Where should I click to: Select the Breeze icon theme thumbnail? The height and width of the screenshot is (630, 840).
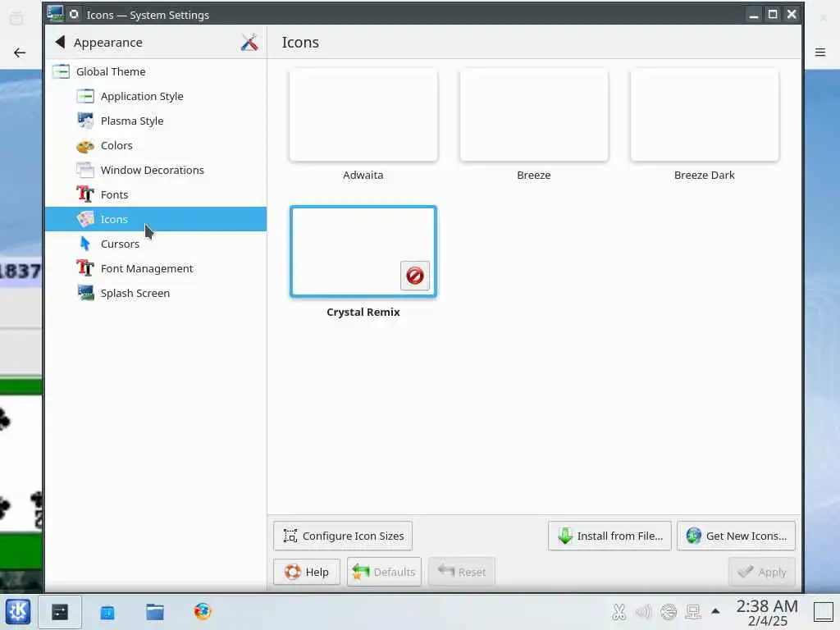[x=533, y=115]
